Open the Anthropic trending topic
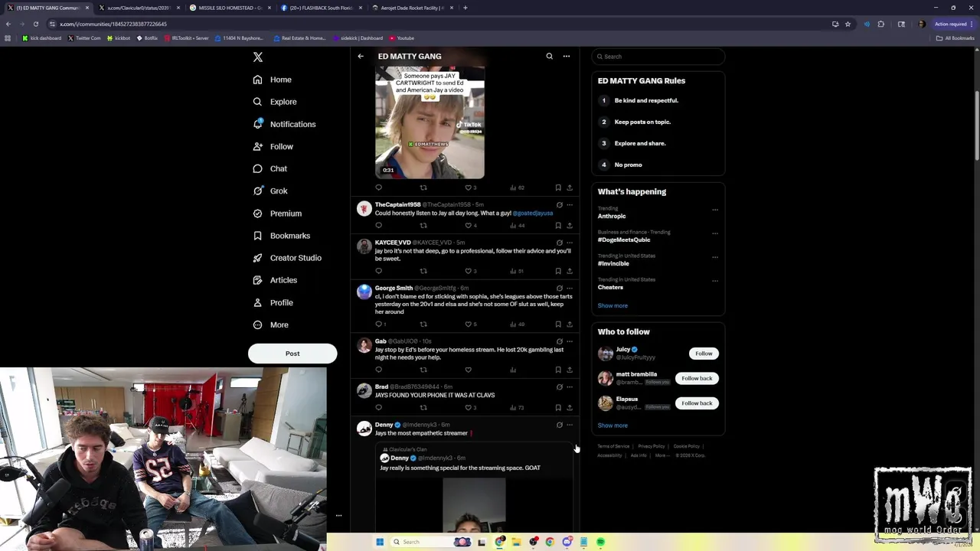Screen dimensions: 980x551 coord(612,217)
